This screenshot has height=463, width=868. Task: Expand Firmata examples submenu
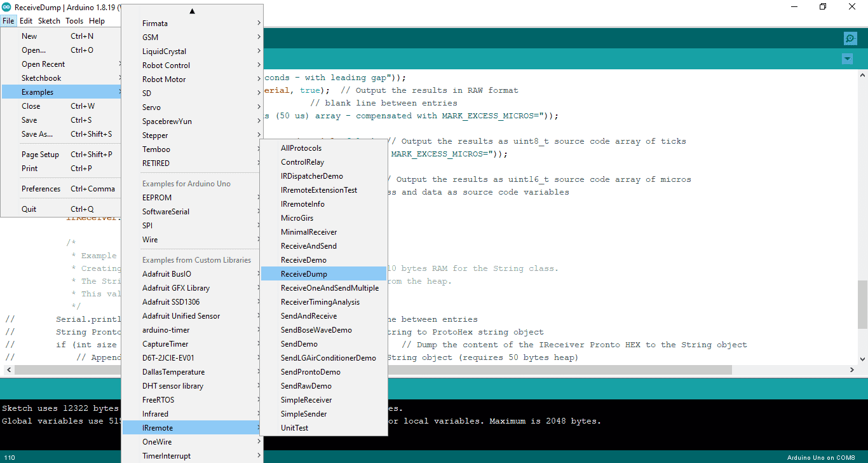[x=193, y=24]
